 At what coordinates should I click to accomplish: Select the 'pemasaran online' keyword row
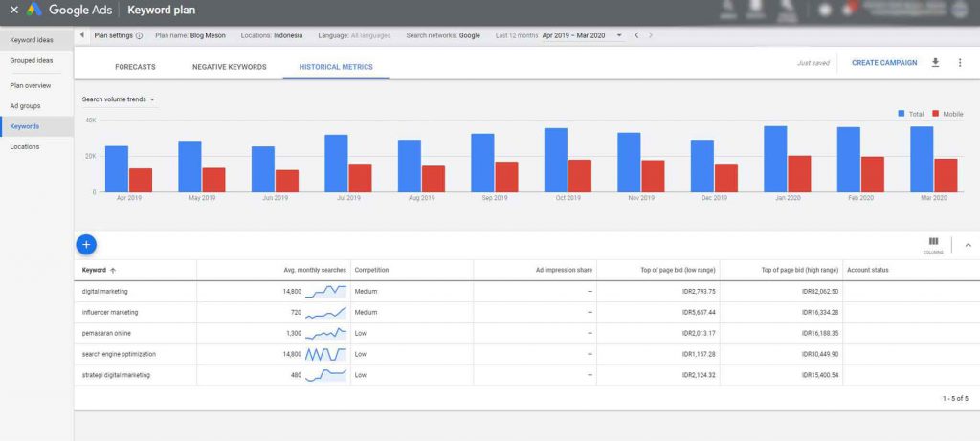coord(527,334)
